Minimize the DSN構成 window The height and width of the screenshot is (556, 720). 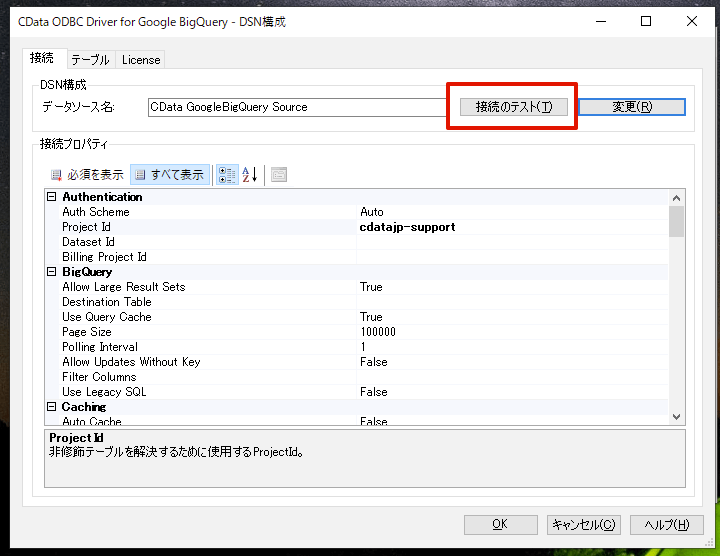pyautogui.click(x=601, y=21)
